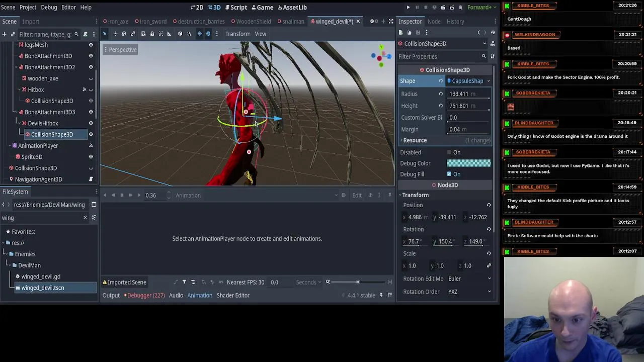
Task: Click the Transform viewport menu button
Action: click(237, 34)
